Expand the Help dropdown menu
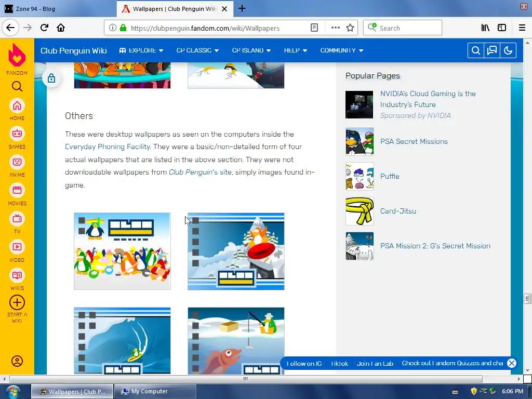This screenshot has width=532, height=399. pyautogui.click(x=296, y=50)
